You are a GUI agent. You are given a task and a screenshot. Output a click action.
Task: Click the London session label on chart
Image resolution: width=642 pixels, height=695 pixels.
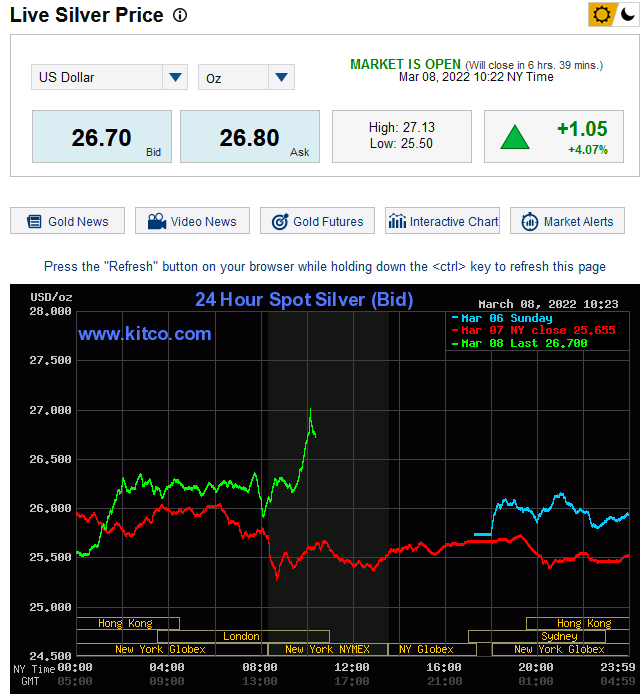click(x=243, y=636)
